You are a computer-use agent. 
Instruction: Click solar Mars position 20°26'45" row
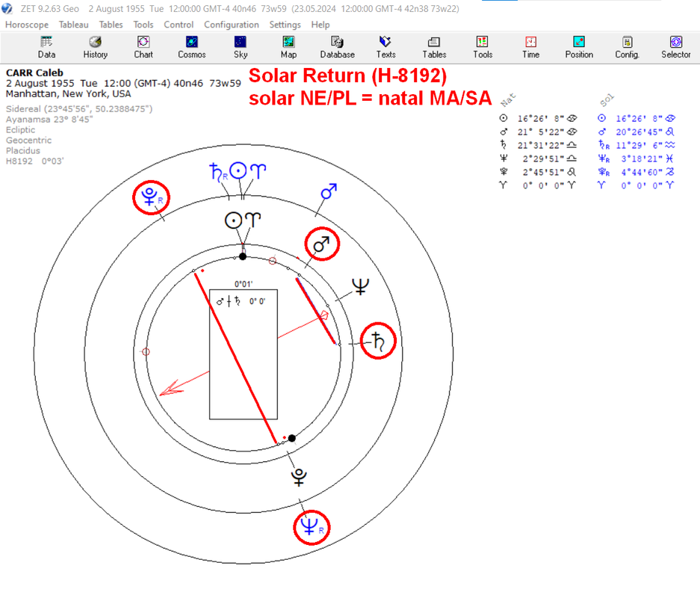click(636, 132)
